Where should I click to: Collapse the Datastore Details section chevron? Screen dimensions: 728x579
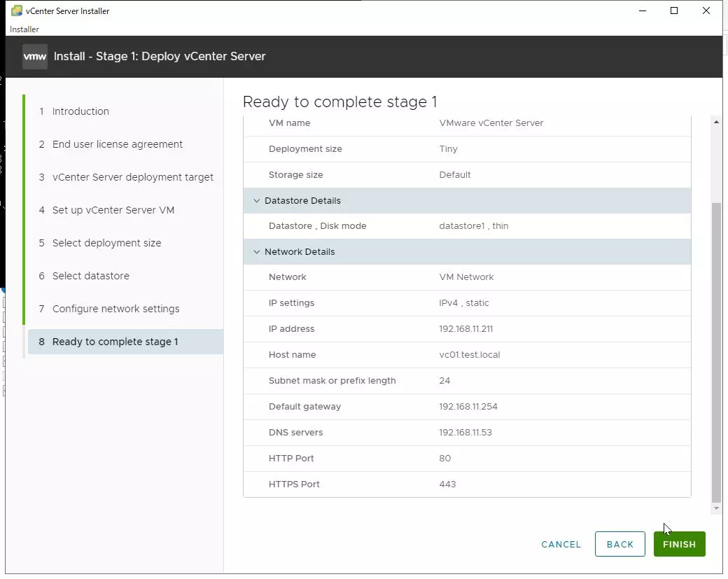click(x=256, y=200)
